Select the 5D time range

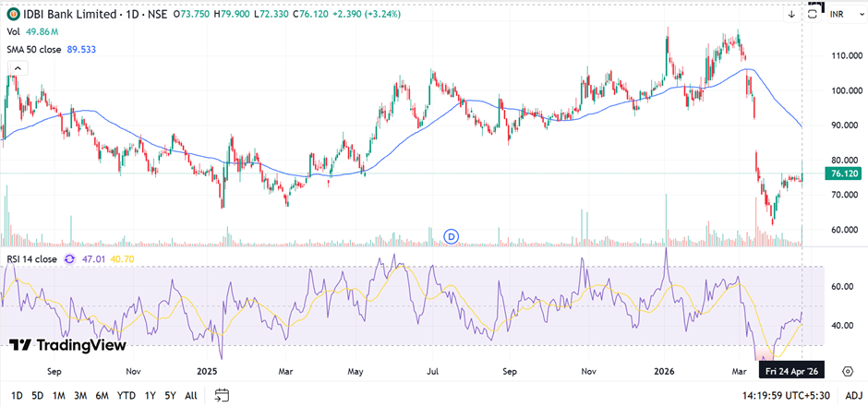tap(37, 395)
